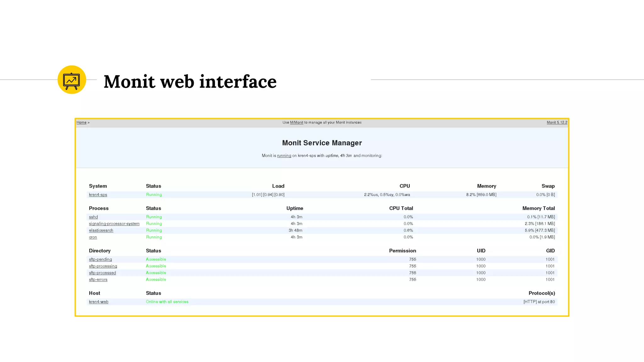Viewport: 644px width, 362px height.
Task: Click the UID column header
Action: coord(481,251)
